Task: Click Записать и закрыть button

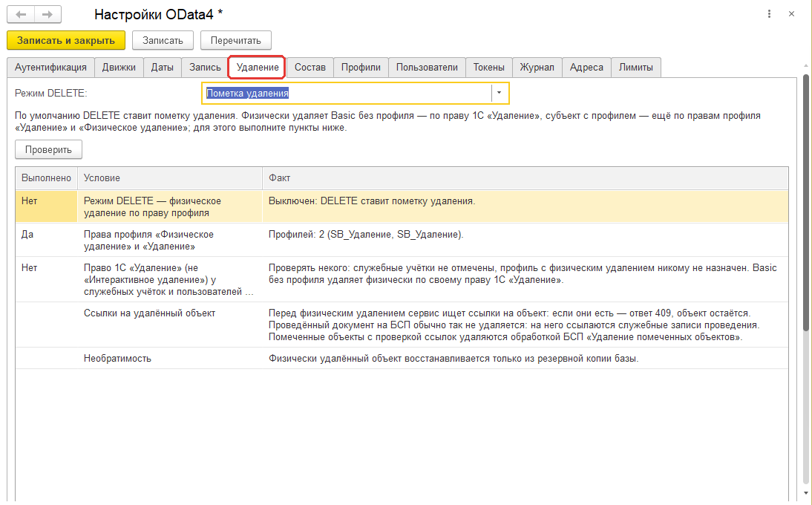Action: coord(66,40)
